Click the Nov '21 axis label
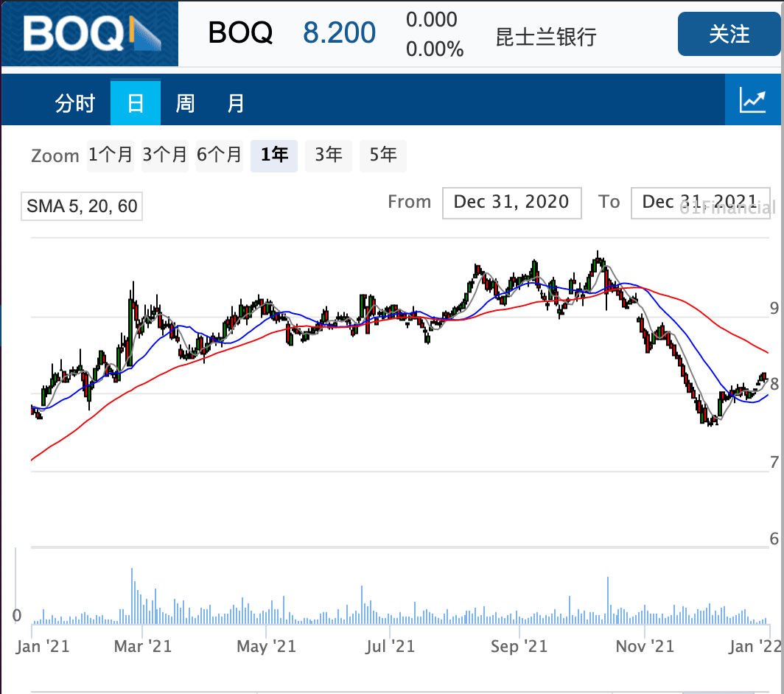The width and height of the screenshot is (784, 694). (645, 646)
